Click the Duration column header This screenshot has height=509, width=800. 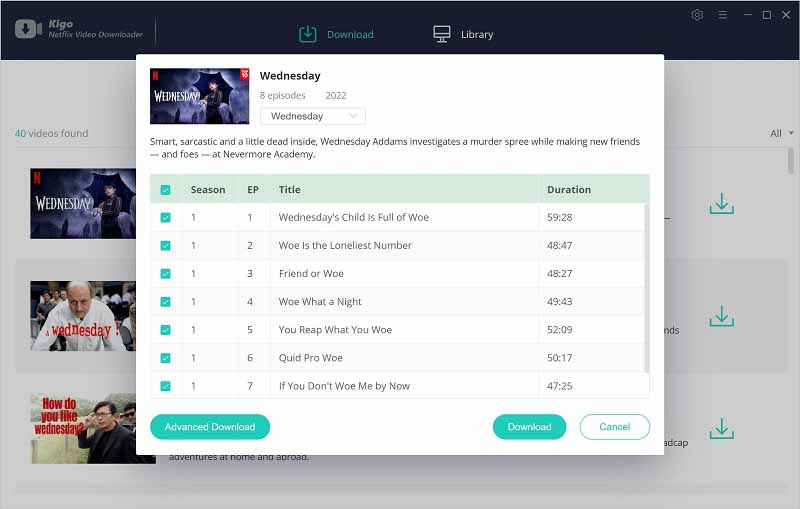tap(569, 190)
